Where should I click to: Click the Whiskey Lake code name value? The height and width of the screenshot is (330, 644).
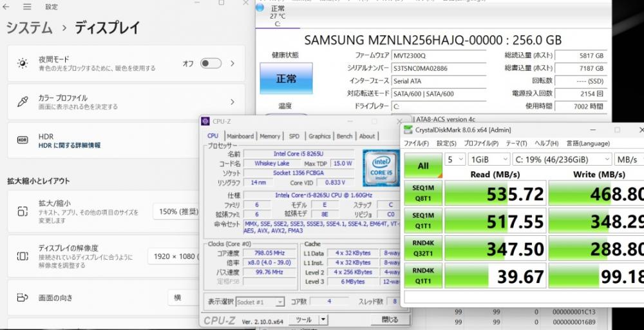(x=272, y=163)
